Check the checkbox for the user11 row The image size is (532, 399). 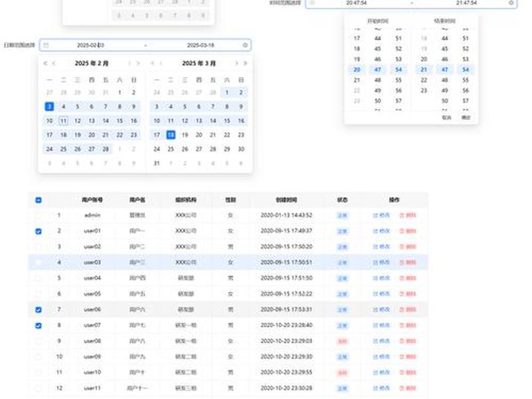(39, 388)
